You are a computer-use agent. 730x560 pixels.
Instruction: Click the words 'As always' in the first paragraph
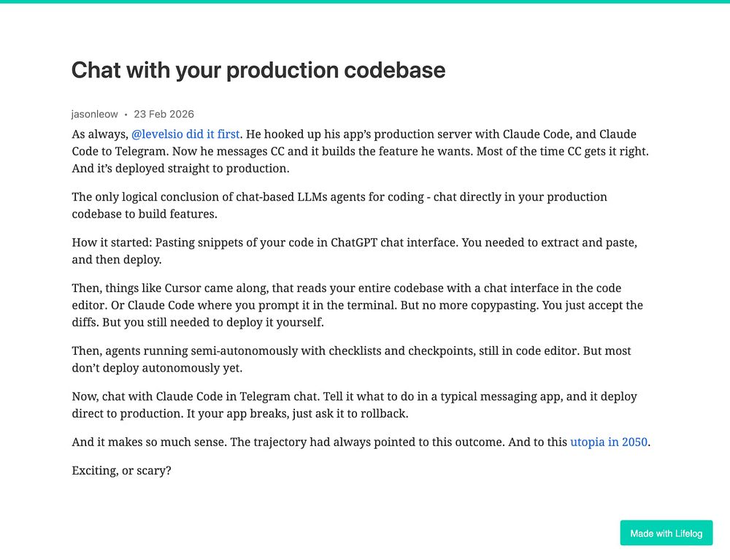[99, 134]
